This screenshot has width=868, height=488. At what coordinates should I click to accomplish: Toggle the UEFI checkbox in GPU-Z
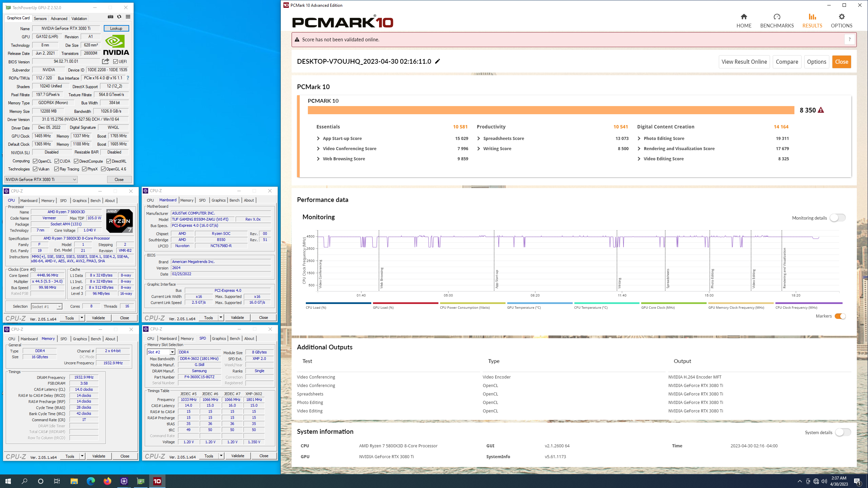point(116,61)
